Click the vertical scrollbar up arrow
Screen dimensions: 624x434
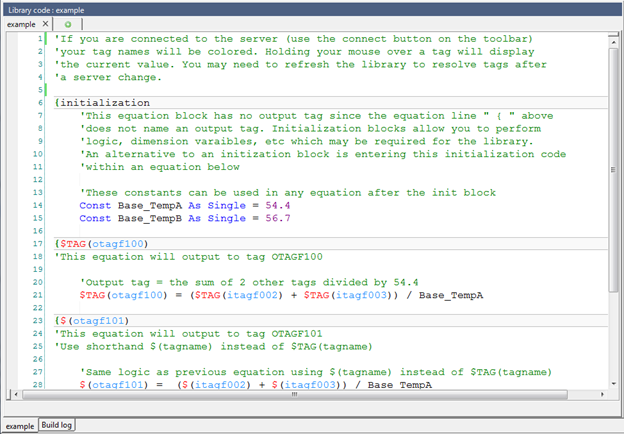point(613,42)
